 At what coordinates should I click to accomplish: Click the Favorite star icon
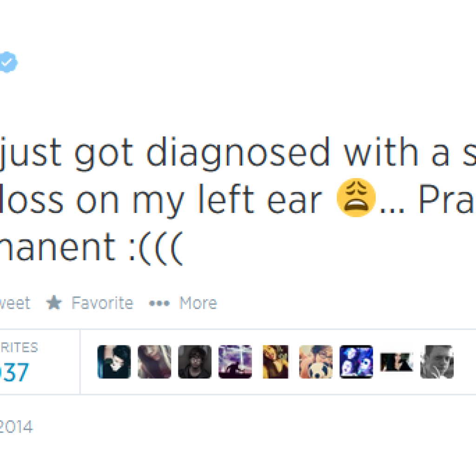point(54,303)
